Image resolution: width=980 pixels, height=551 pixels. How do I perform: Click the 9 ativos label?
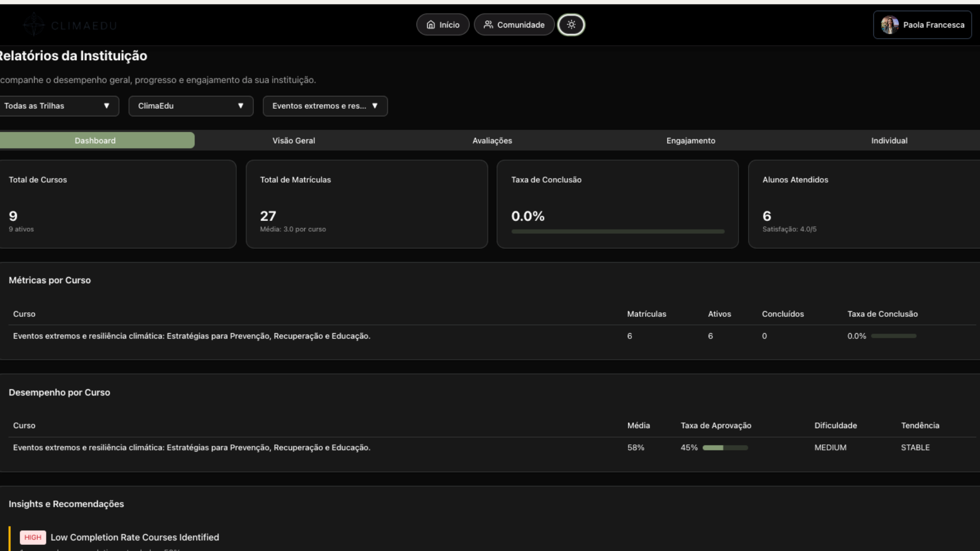(21, 229)
